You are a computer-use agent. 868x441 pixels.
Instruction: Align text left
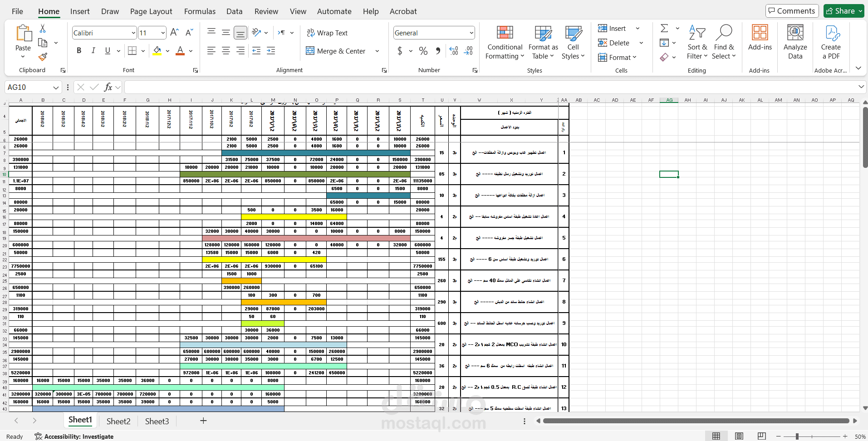pyautogui.click(x=211, y=51)
